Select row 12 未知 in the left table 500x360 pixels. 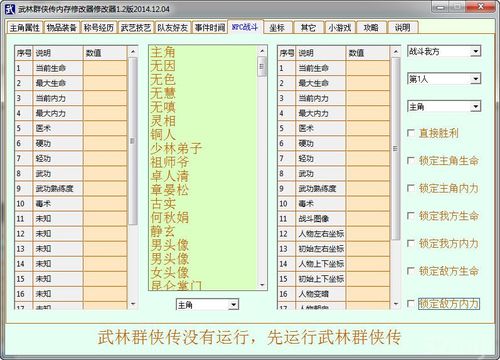[71, 234]
